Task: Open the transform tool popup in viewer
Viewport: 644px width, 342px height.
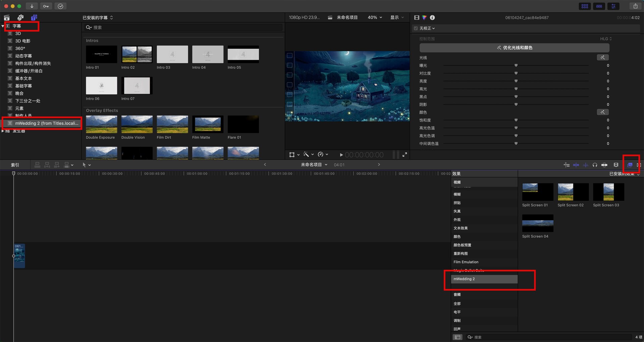Action: pos(294,155)
